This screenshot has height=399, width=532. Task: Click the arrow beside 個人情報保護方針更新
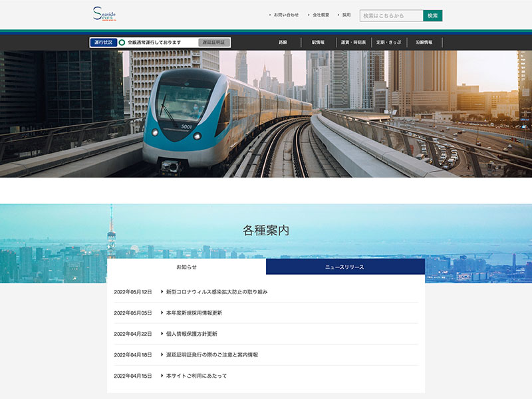point(162,334)
